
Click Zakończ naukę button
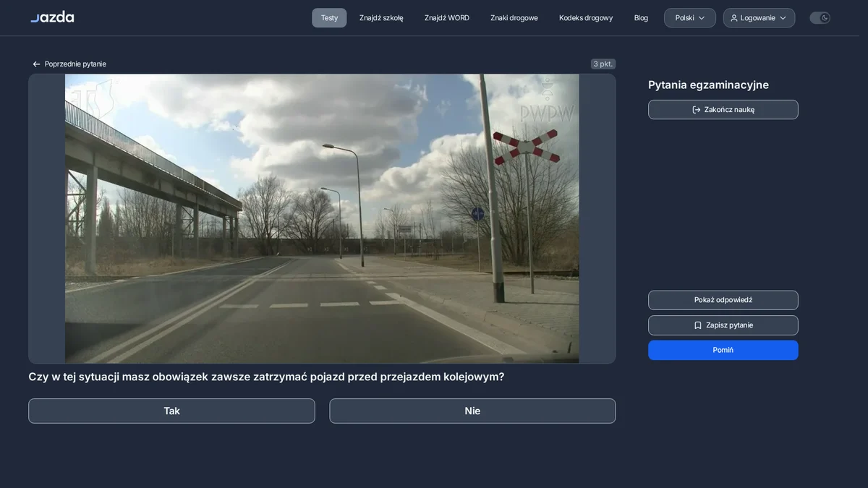click(x=723, y=110)
